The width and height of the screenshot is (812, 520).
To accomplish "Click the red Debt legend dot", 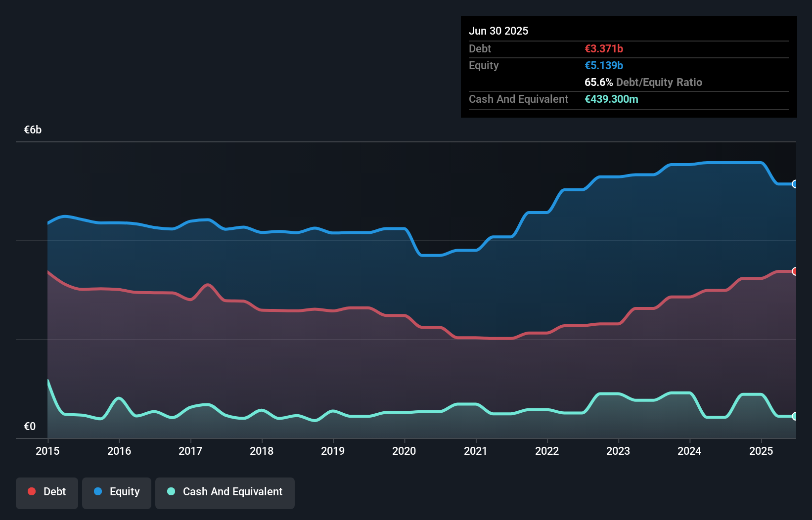I will pos(31,491).
